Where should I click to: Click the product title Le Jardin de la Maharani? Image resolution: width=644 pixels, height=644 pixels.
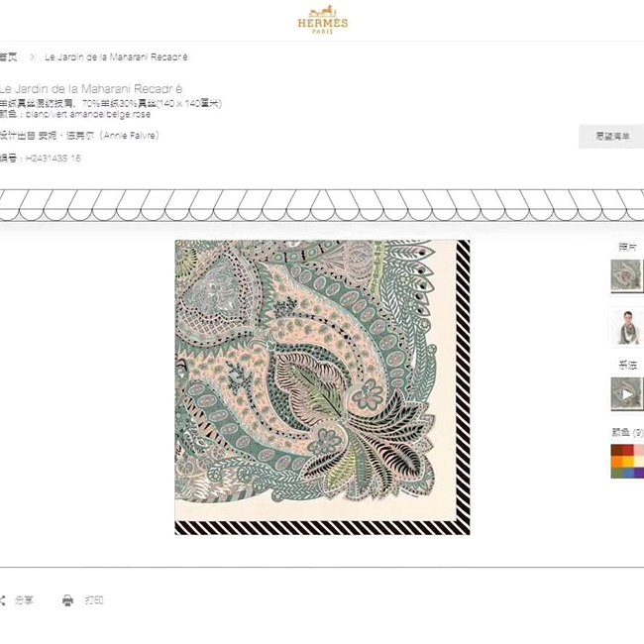point(91,89)
